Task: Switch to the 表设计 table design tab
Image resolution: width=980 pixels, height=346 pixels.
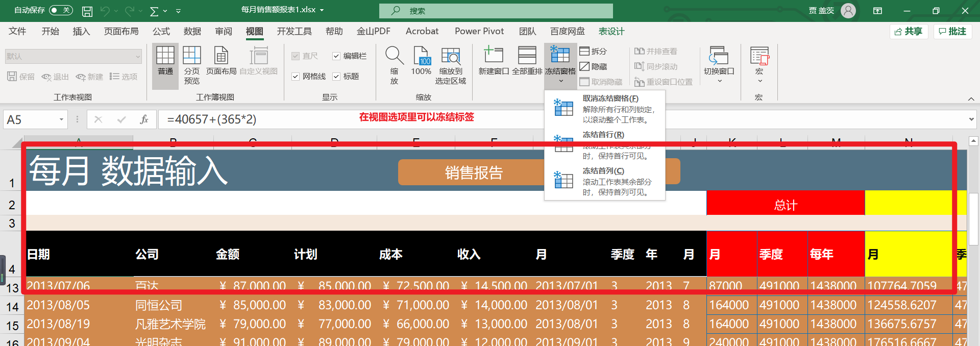Action: click(x=611, y=31)
